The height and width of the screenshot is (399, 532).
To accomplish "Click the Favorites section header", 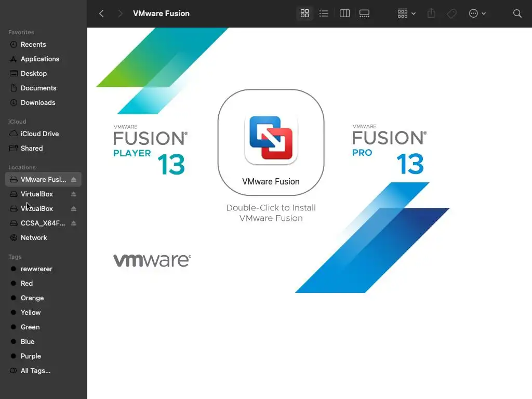I will (21, 32).
